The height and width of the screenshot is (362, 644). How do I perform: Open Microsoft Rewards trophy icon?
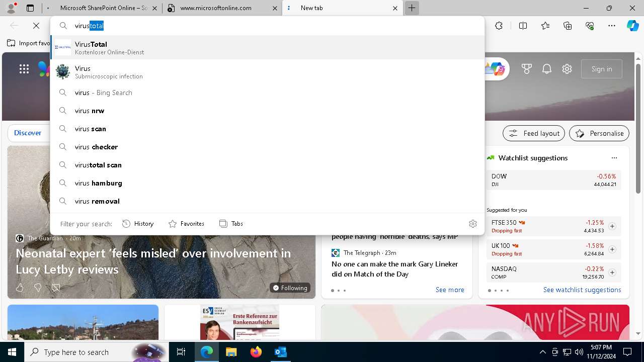[x=527, y=69]
